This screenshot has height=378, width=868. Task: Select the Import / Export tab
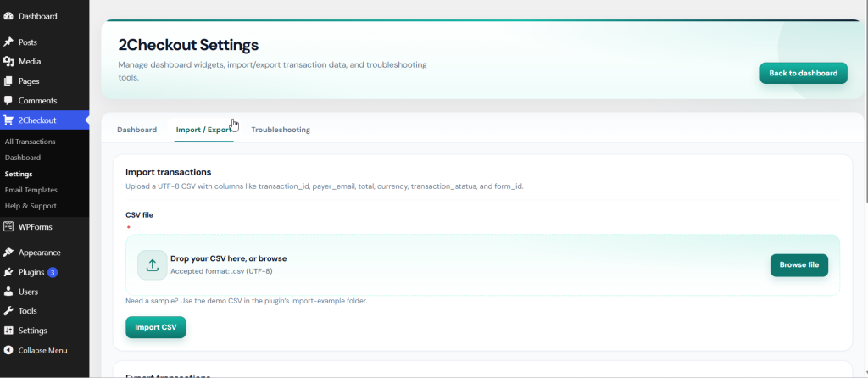[203, 130]
